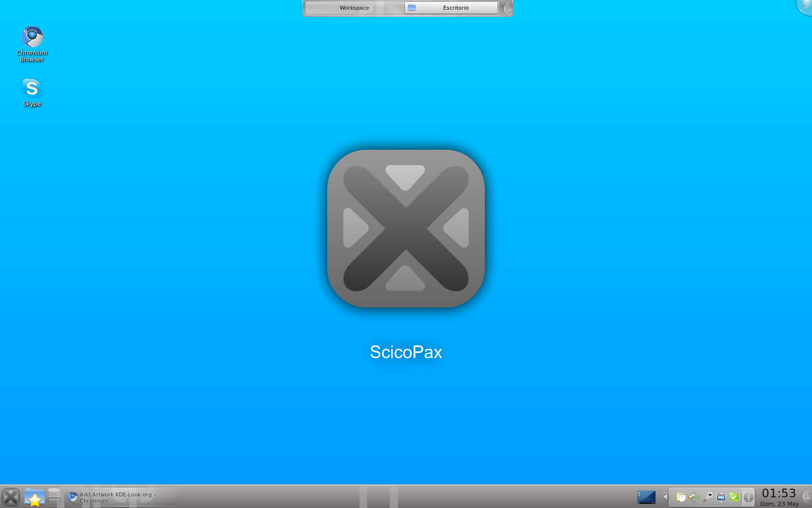The height and width of the screenshot is (508, 812).
Task: Select the Workspace tab in top bar
Action: [354, 8]
